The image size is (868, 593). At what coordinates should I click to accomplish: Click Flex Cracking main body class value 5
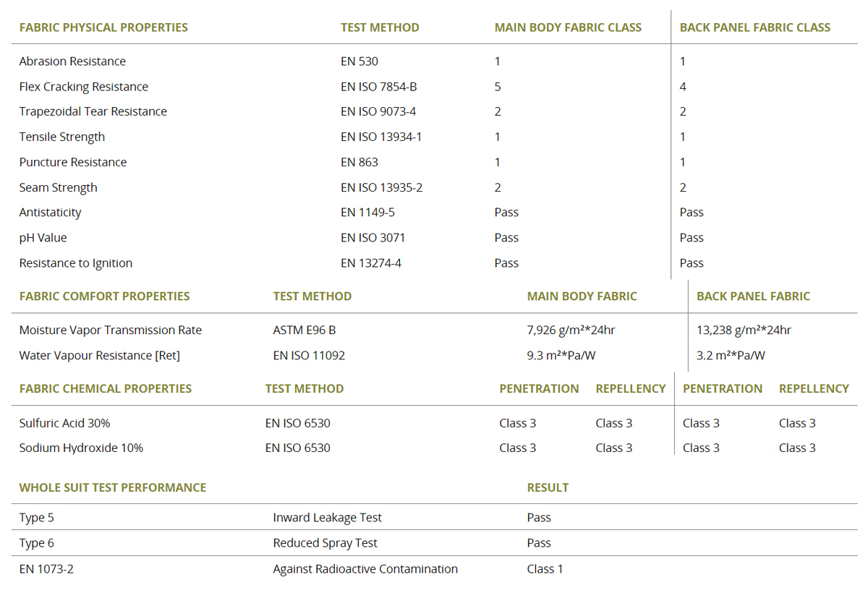coord(498,87)
